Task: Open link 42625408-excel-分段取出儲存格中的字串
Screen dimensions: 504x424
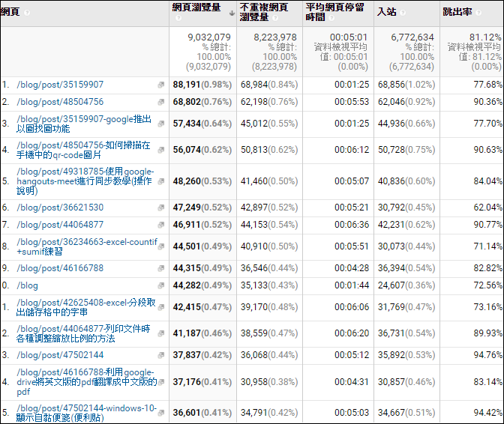Action: (x=85, y=307)
